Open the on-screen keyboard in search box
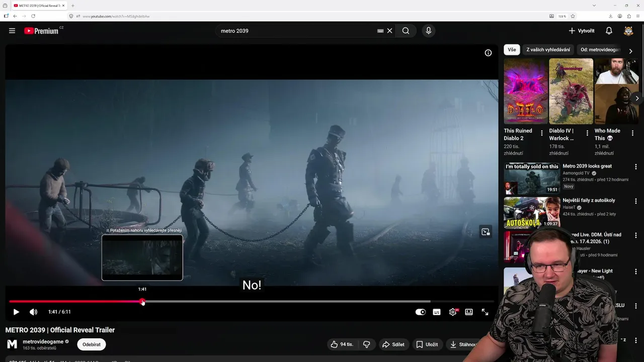Viewport: 644px width, 362px height. [x=380, y=31]
